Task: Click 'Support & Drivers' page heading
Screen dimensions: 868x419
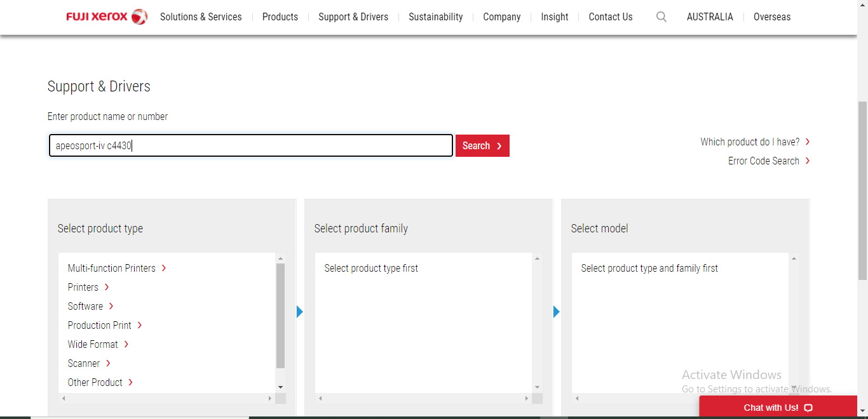Action: pos(99,87)
